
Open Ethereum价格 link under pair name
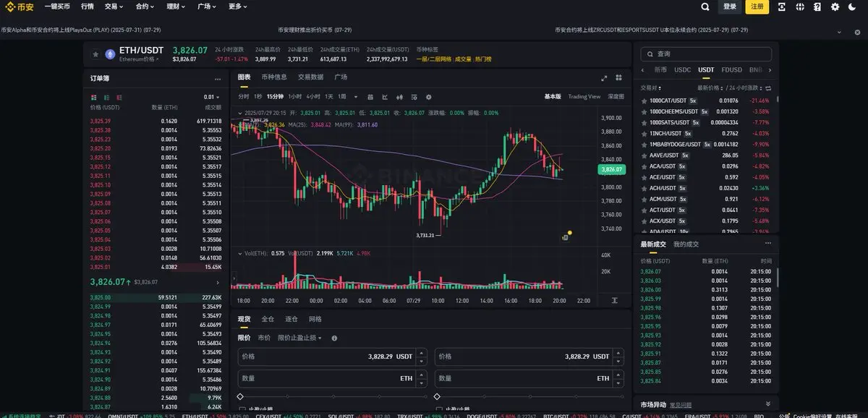pos(138,59)
